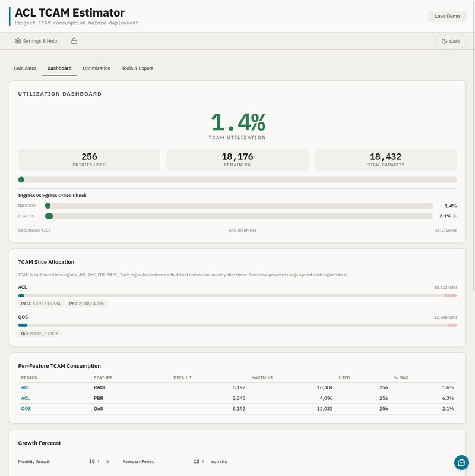The image size is (475, 476).
Task: Click the 640-bit entries label
Action: (x=243, y=230)
